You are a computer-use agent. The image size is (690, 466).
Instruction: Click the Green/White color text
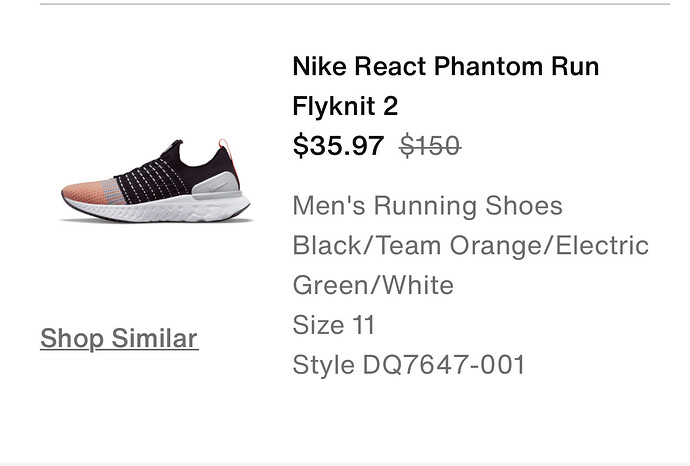pyautogui.click(x=372, y=285)
